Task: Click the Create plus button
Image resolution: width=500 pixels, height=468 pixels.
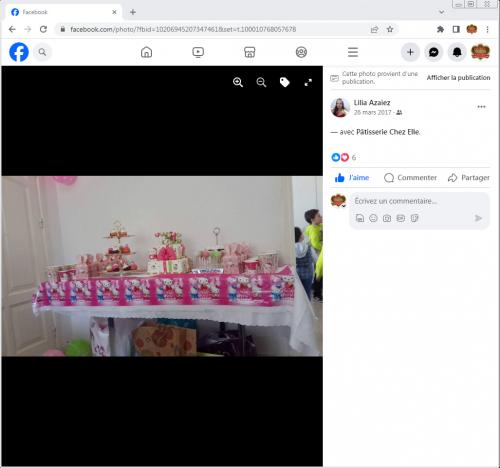Action: (x=410, y=52)
